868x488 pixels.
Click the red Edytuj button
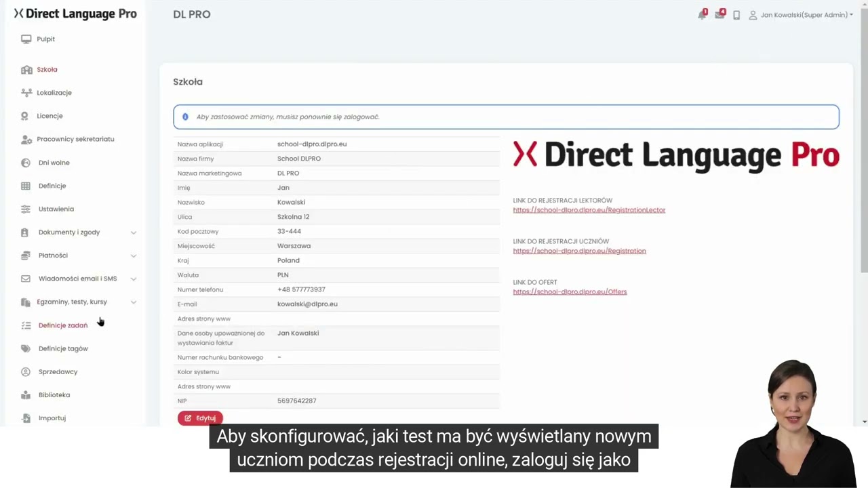200,418
